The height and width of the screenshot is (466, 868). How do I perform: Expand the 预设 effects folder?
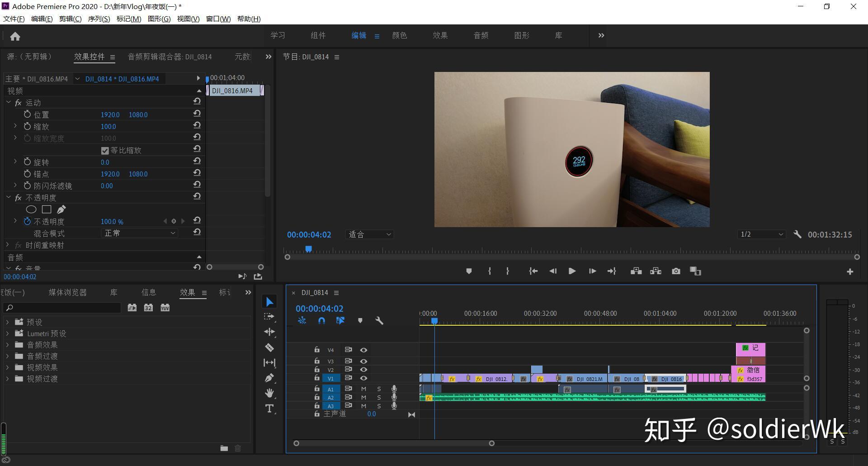pos(7,322)
